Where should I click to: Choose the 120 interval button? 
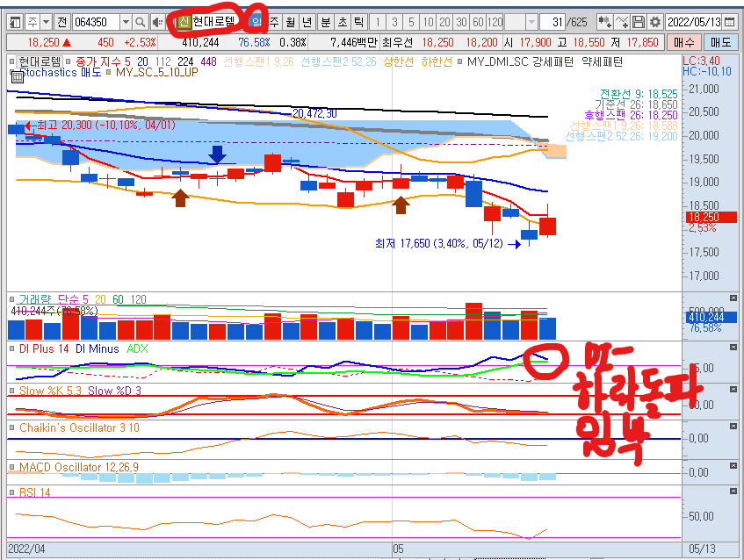pos(495,22)
